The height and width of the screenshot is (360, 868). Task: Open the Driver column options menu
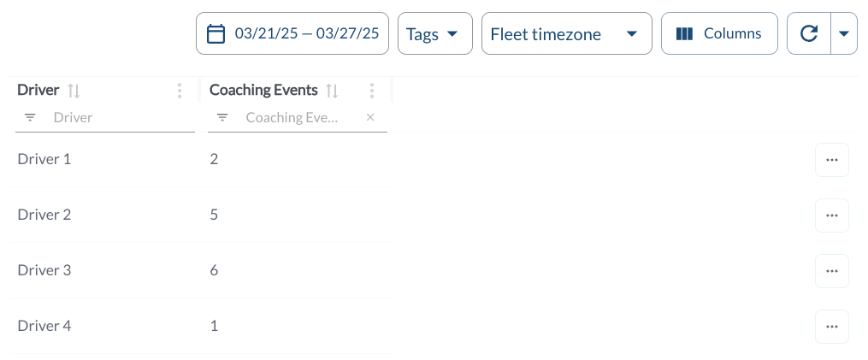point(180,91)
